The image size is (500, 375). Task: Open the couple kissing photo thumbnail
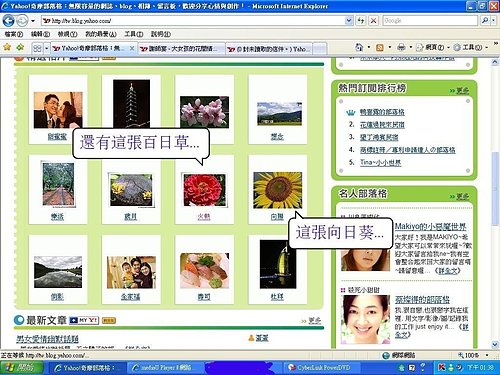pyautogui.click(x=58, y=110)
